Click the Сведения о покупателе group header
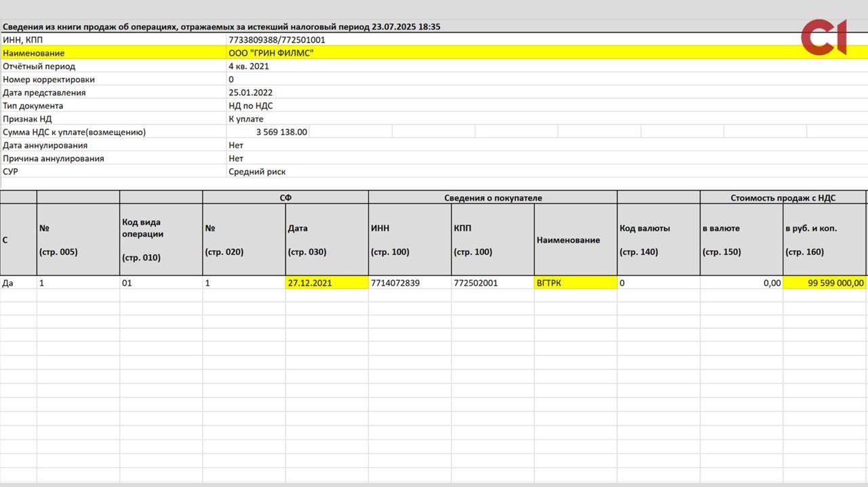Image resolution: width=868 pixels, height=487 pixels. tap(493, 198)
